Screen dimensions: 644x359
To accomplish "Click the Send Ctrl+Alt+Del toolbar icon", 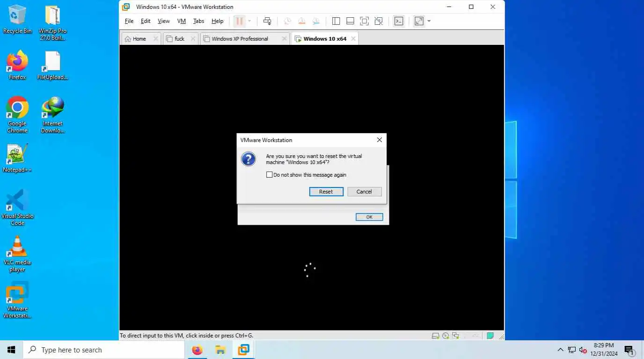I will (267, 21).
